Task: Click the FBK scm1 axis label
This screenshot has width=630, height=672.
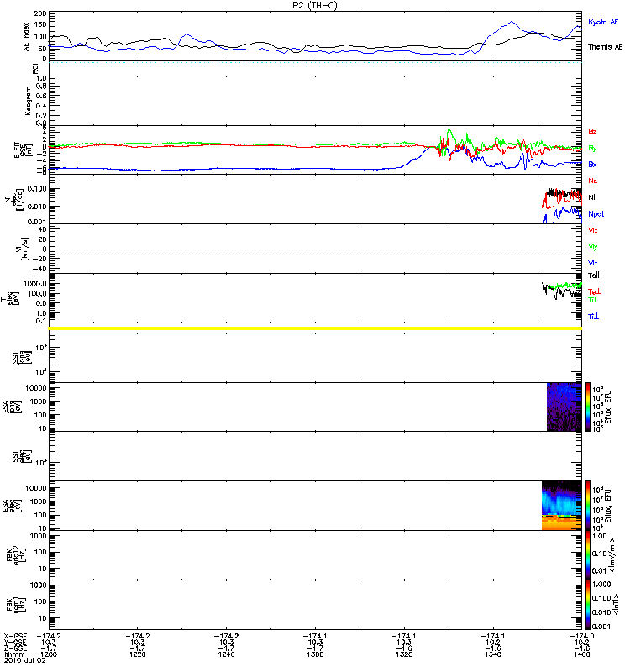Action: (16, 605)
